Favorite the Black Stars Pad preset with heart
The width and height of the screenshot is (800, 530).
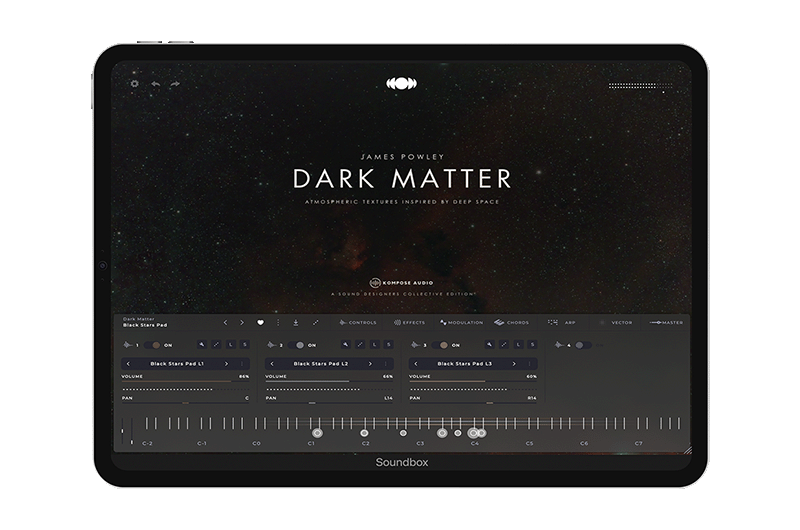pos(260,322)
